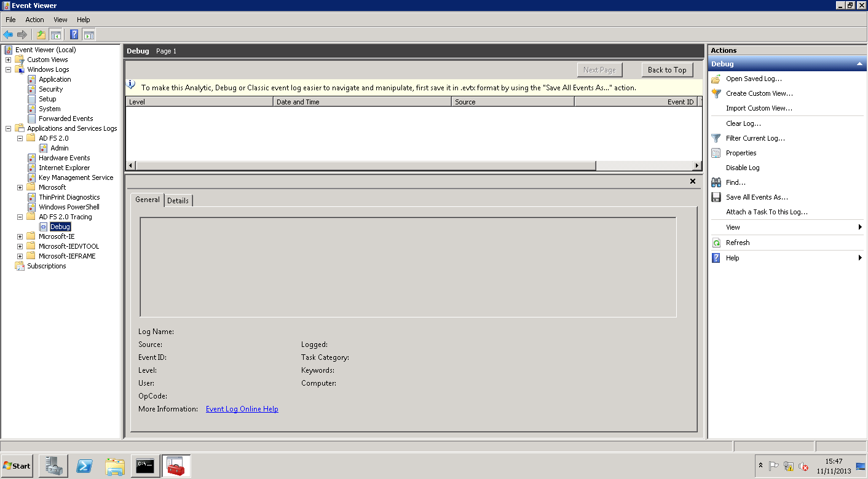Switch to the Details tab
The height and width of the screenshot is (479, 868).
[178, 200]
